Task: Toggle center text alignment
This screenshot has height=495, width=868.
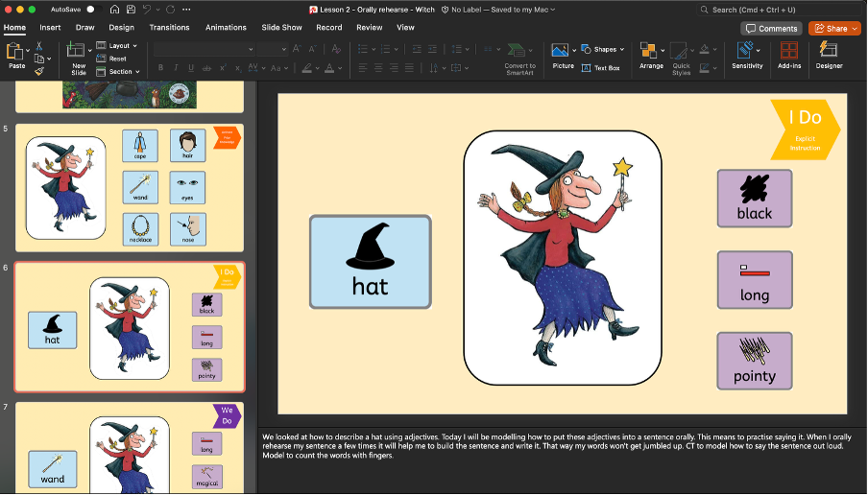Action: point(378,68)
